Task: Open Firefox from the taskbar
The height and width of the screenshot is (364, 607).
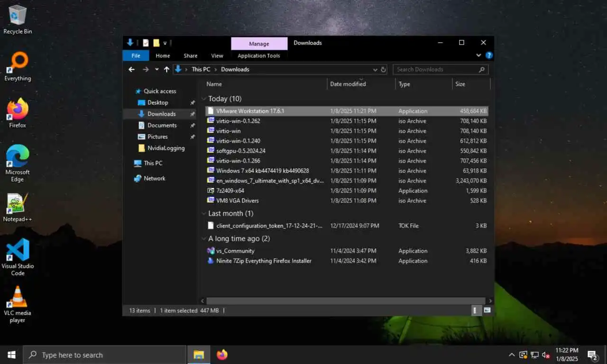Action: [222, 355]
